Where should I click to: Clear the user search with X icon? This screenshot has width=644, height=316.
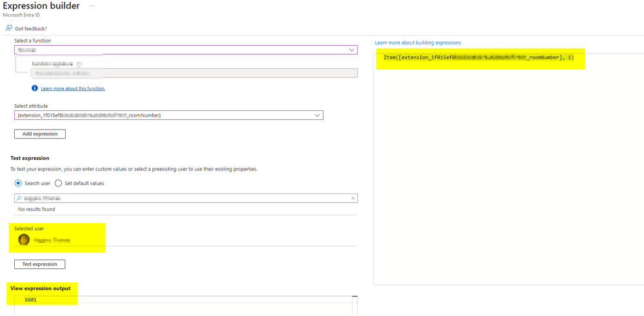353,198
